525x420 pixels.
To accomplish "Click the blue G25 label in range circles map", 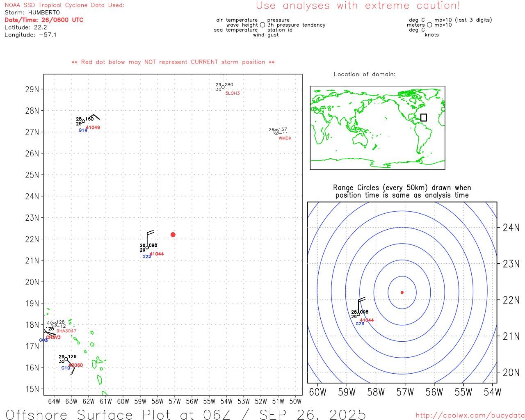I will [x=360, y=324].
